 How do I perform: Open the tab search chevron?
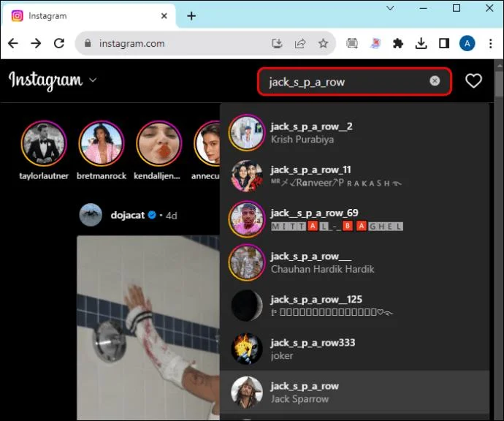pyautogui.click(x=390, y=8)
